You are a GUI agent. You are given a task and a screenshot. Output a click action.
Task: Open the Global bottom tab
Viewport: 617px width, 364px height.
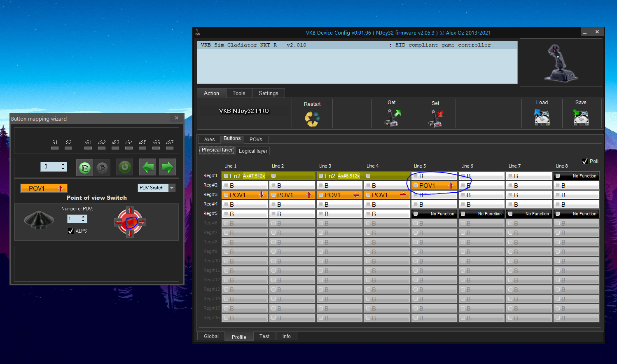point(211,336)
